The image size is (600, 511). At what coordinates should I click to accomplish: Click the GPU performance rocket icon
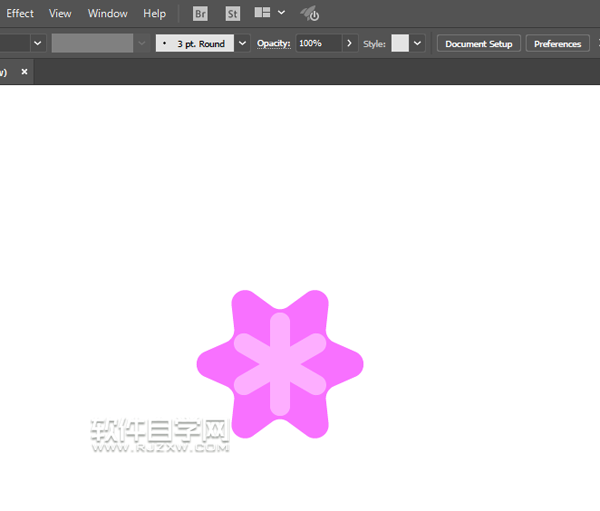(310, 14)
